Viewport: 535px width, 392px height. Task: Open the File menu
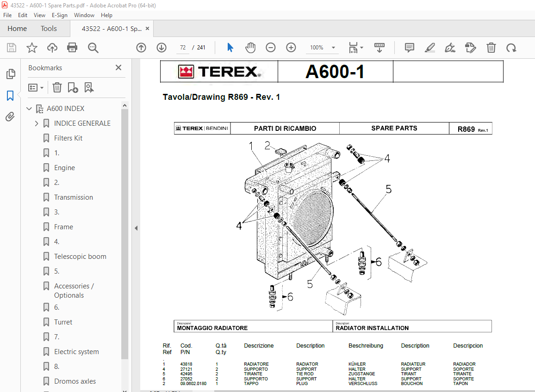pos(7,15)
